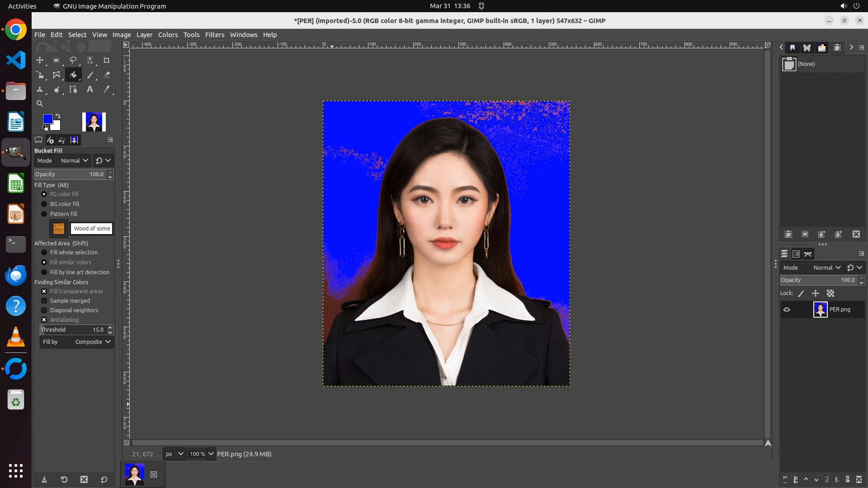Select the Free Select lasso tool
Screen dimensions: 868x488
point(73,60)
